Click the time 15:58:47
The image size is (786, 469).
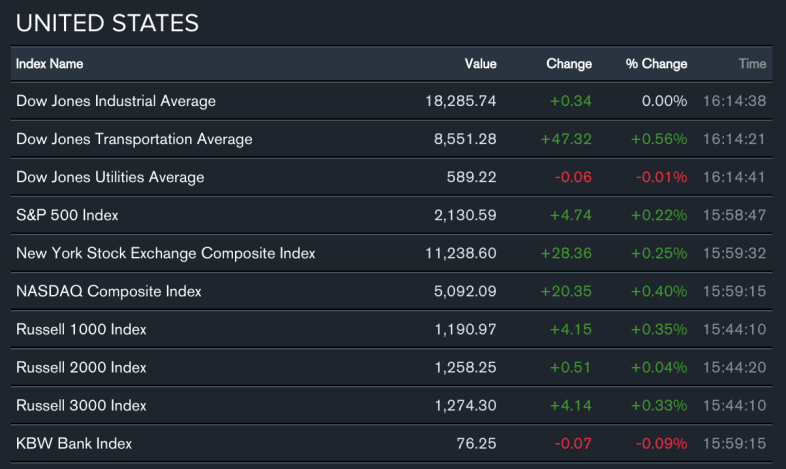(x=734, y=215)
